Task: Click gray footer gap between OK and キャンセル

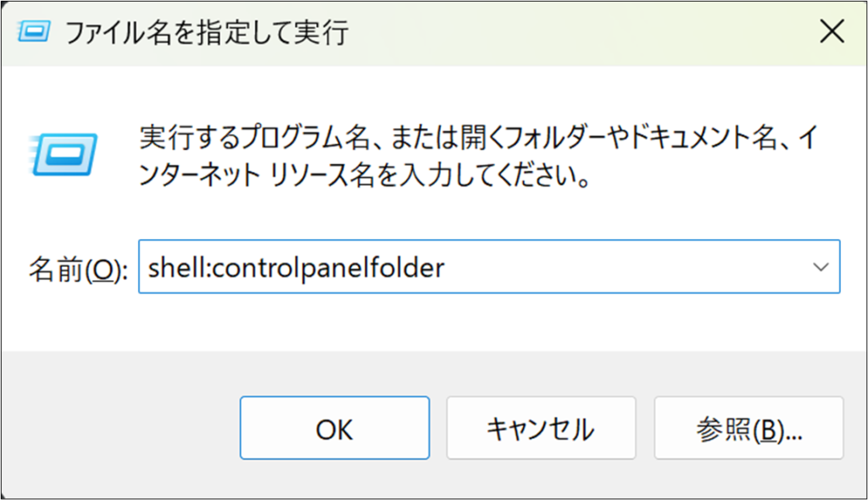Action: 438,428
